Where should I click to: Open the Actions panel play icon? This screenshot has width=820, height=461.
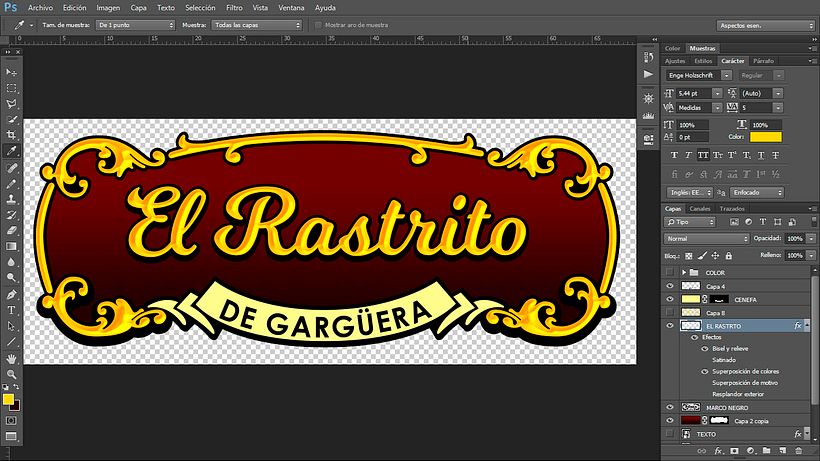point(648,74)
